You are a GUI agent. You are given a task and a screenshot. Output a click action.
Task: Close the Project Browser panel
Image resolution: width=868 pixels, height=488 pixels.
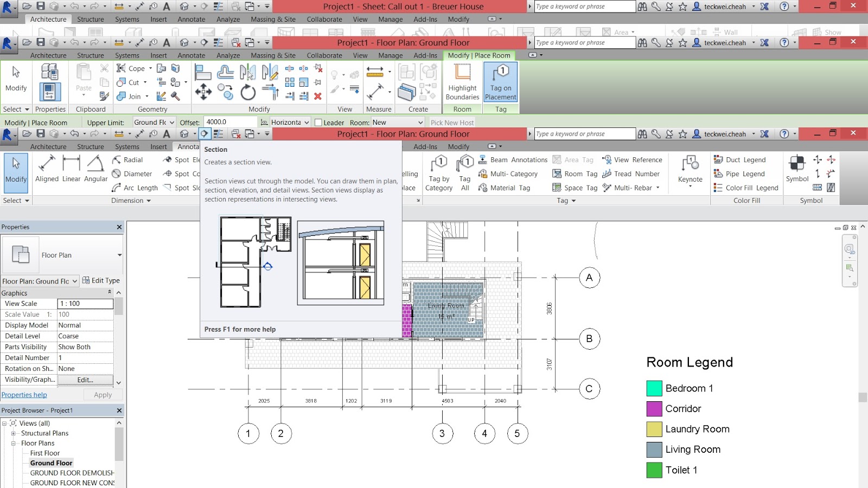(x=119, y=410)
